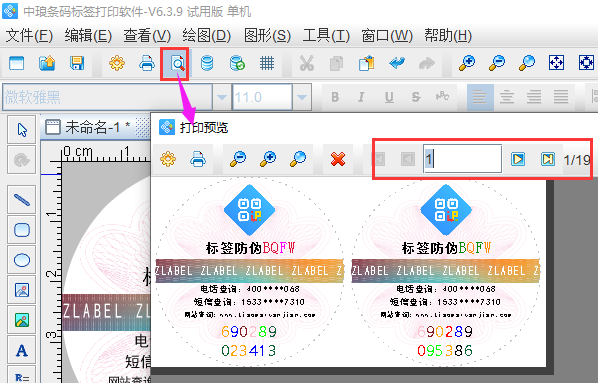Open the 图形(S) menu
This screenshot has height=383, width=598.
coord(267,36)
